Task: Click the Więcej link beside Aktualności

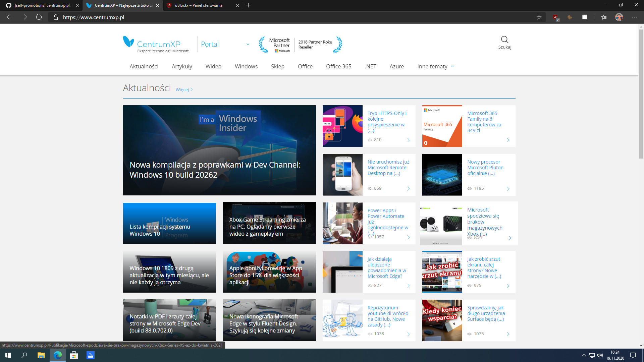Action: click(184, 89)
